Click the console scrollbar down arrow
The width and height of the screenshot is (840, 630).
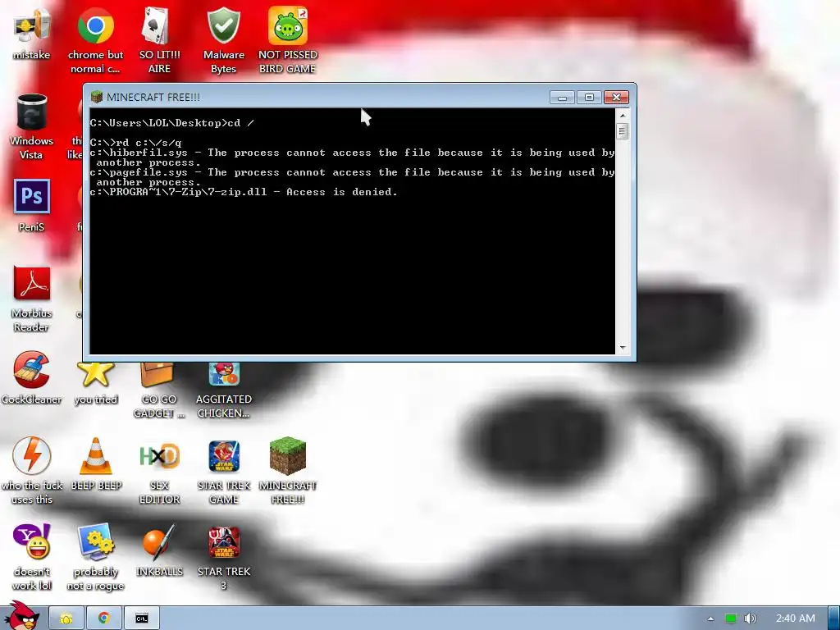click(x=623, y=348)
